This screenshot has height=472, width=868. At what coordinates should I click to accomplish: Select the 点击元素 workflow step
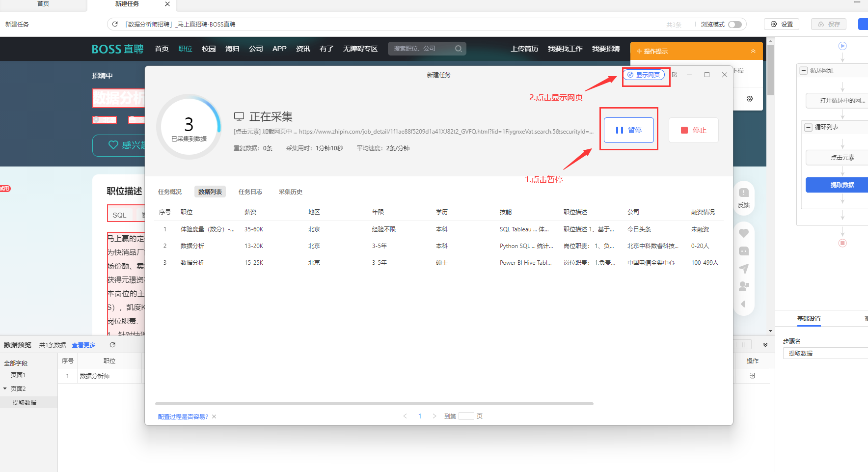[x=837, y=158]
